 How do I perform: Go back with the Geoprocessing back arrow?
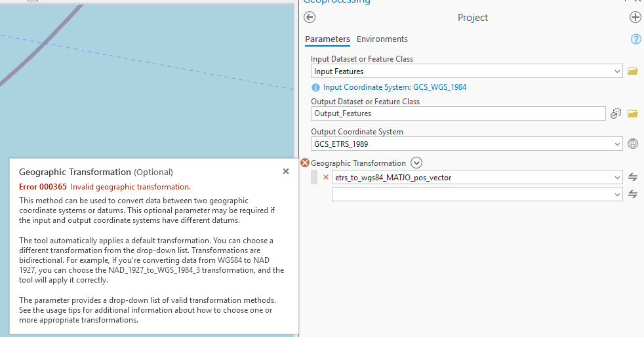point(310,17)
